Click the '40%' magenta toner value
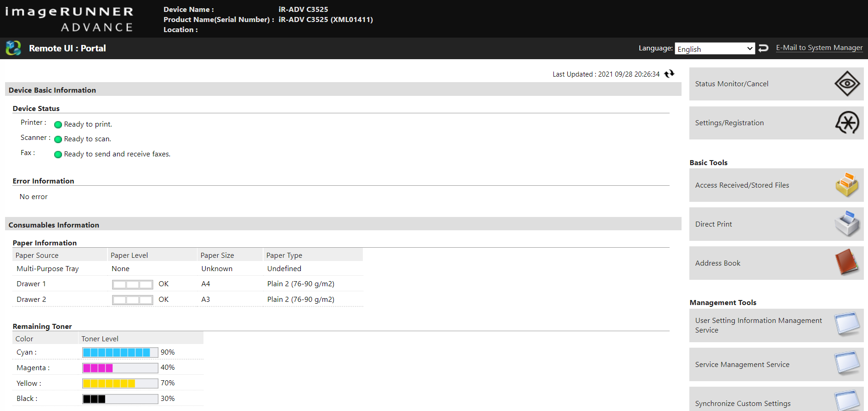Image resolution: width=868 pixels, height=411 pixels. point(168,367)
